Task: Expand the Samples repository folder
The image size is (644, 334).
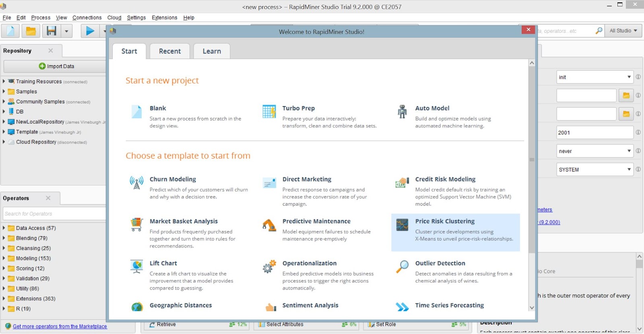Action: 4,91
